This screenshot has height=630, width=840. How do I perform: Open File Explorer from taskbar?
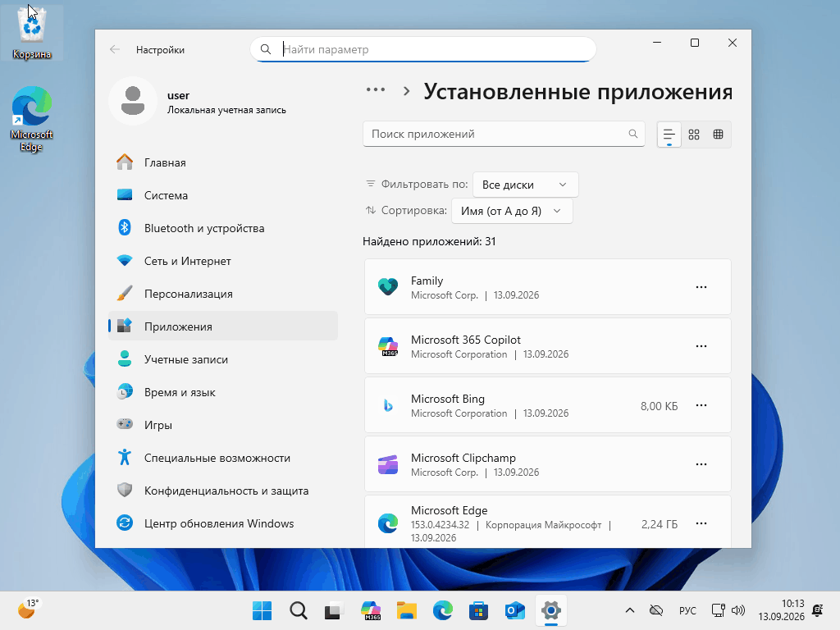pos(407,610)
